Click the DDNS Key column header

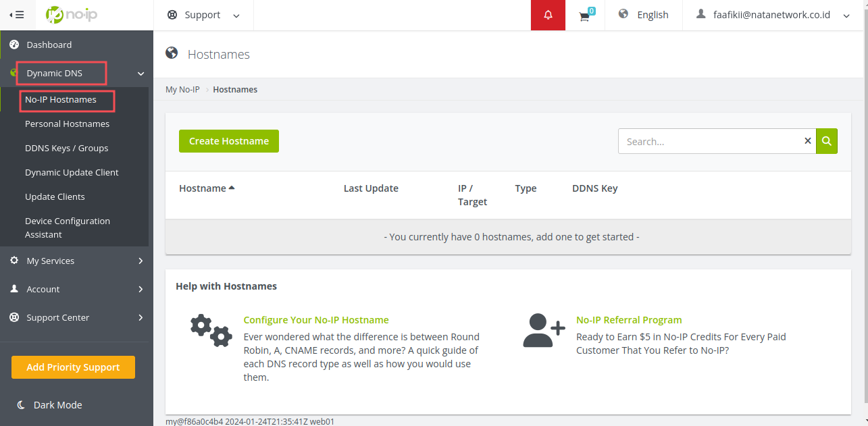click(x=594, y=188)
